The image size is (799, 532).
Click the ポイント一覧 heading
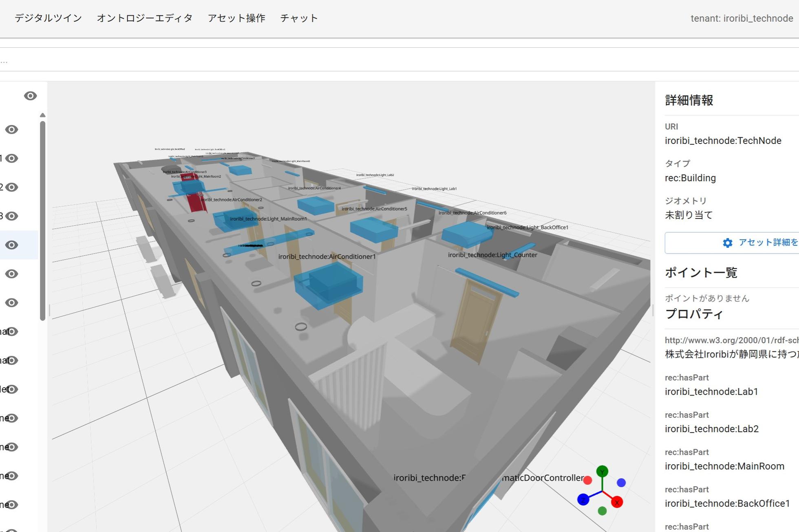[701, 273]
